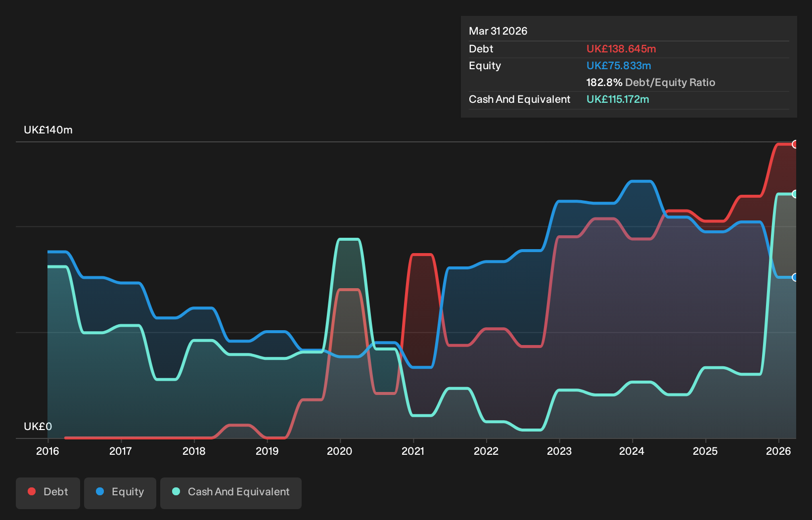
Task: Toggle the Equity series legend button
Action: click(120, 493)
